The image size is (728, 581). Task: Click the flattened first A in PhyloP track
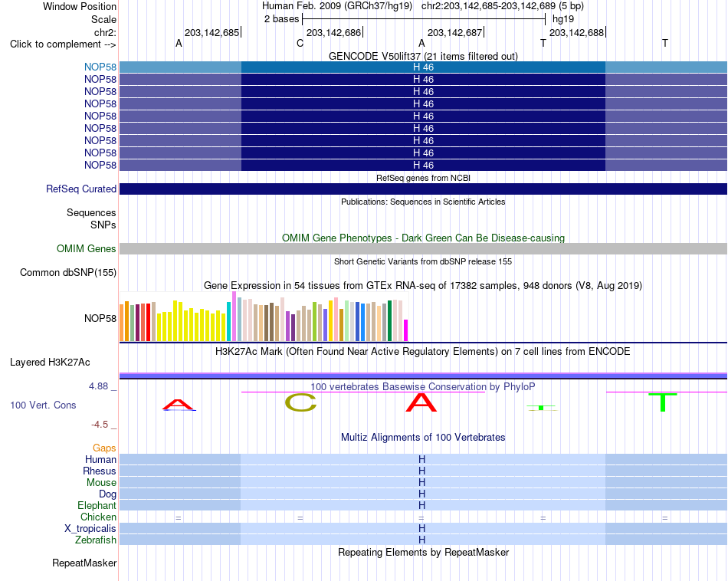point(179,405)
